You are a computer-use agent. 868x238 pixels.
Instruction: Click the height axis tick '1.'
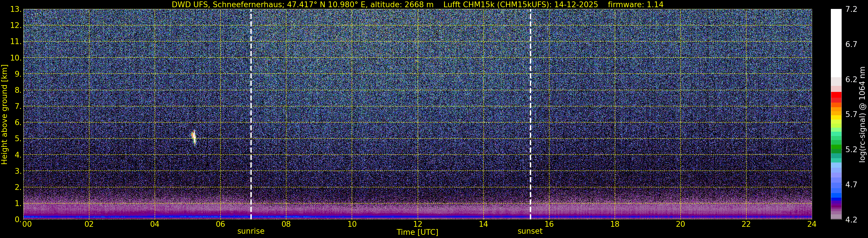(x=18, y=203)
